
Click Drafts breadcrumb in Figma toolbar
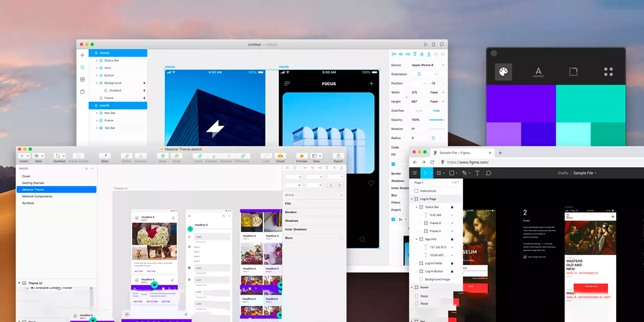tap(563, 173)
